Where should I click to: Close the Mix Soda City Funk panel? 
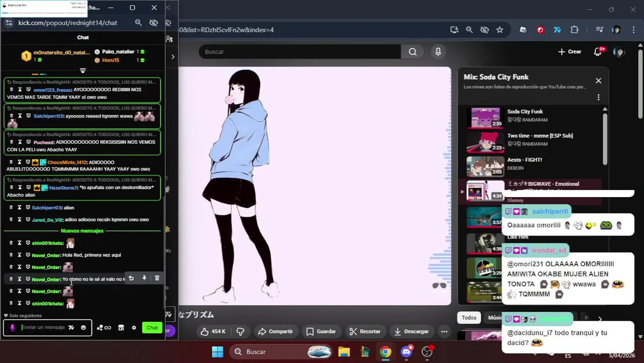coord(598,81)
